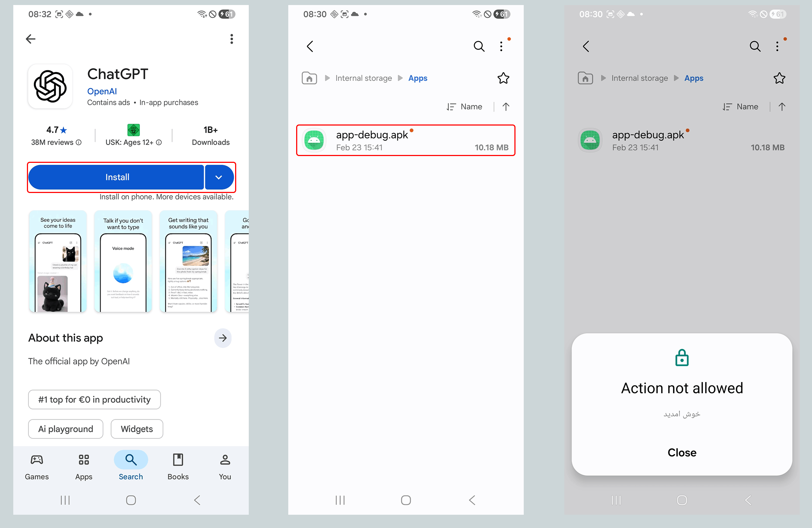Switch to the Apps tab in Play Store

(84, 467)
